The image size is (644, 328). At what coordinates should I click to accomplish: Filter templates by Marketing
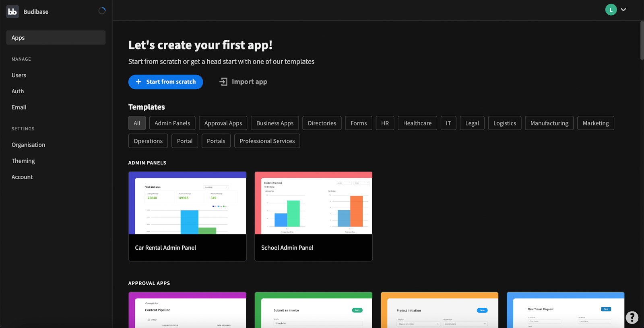pos(596,123)
